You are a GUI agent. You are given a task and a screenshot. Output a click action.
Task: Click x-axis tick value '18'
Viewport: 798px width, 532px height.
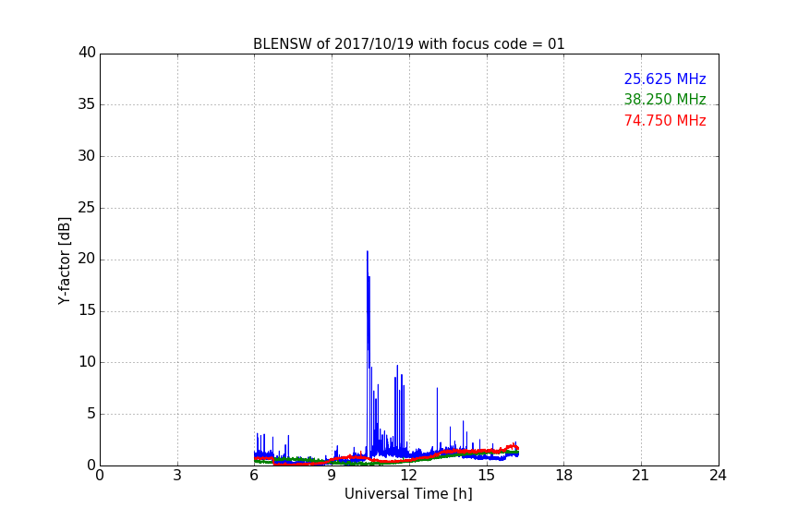point(563,476)
